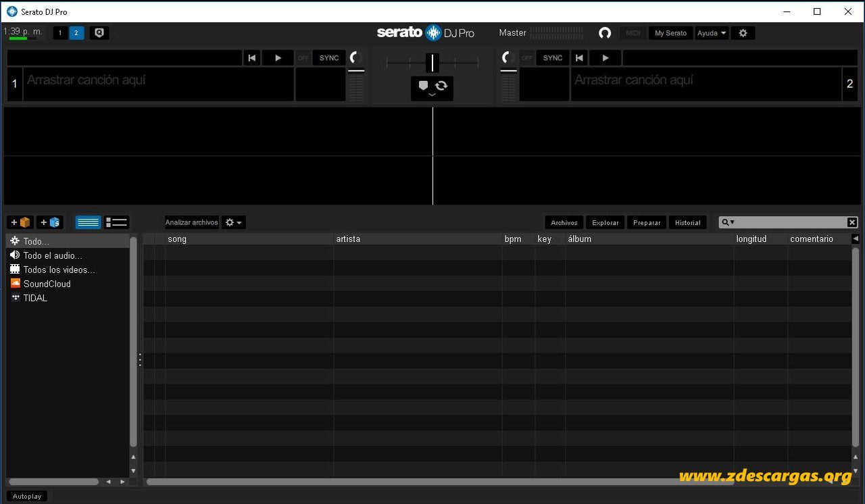Open the Ayuda dropdown menu
The width and height of the screenshot is (865, 504).
coord(712,32)
